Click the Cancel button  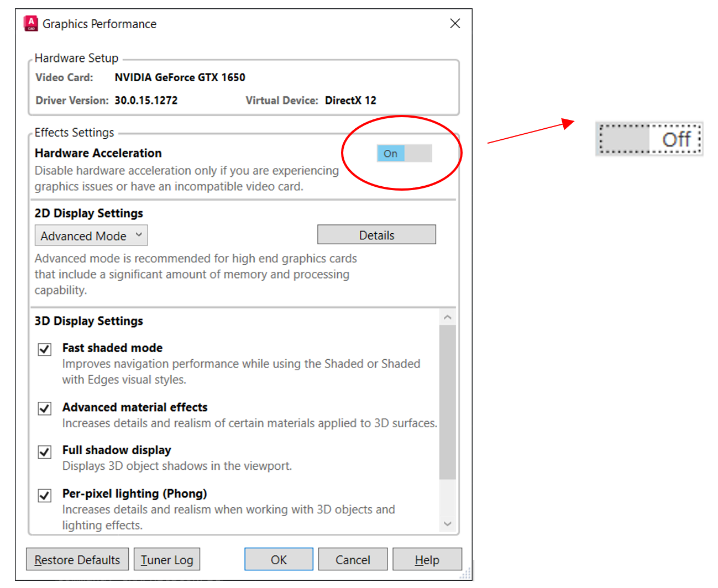click(x=353, y=560)
